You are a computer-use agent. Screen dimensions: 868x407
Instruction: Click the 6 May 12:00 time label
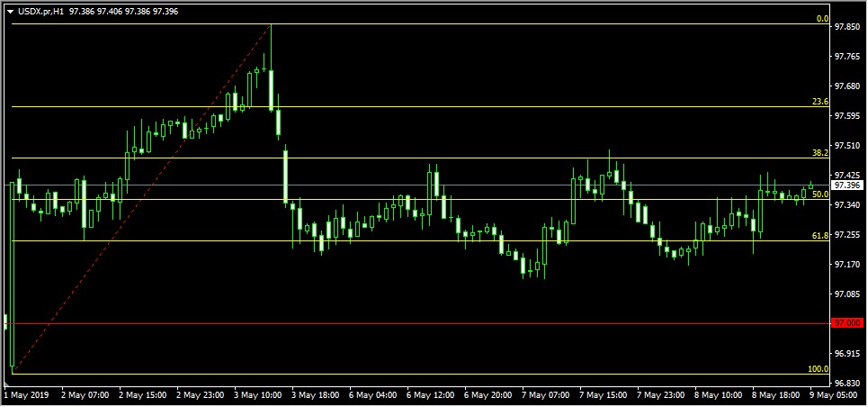coord(430,395)
